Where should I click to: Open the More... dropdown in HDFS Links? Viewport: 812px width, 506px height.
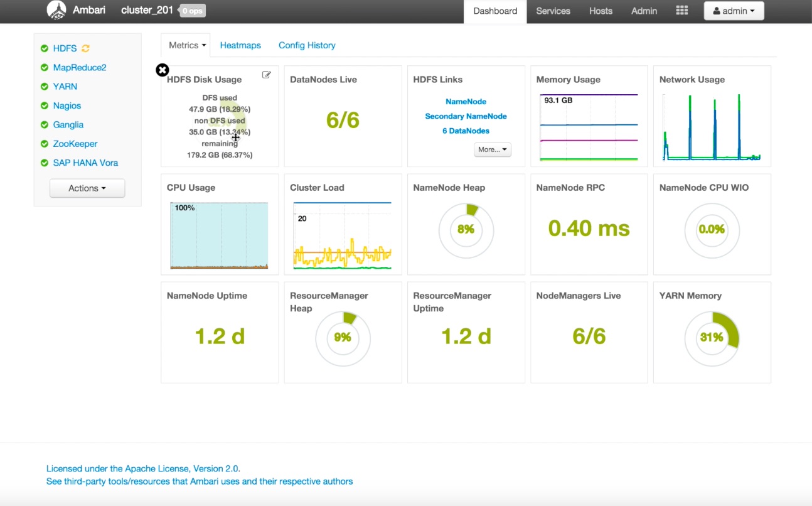(x=493, y=149)
